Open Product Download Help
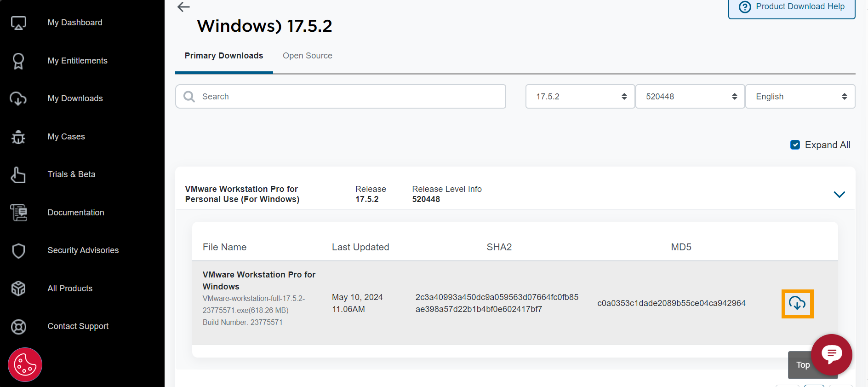The height and width of the screenshot is (387, 868). coord(792,7)
